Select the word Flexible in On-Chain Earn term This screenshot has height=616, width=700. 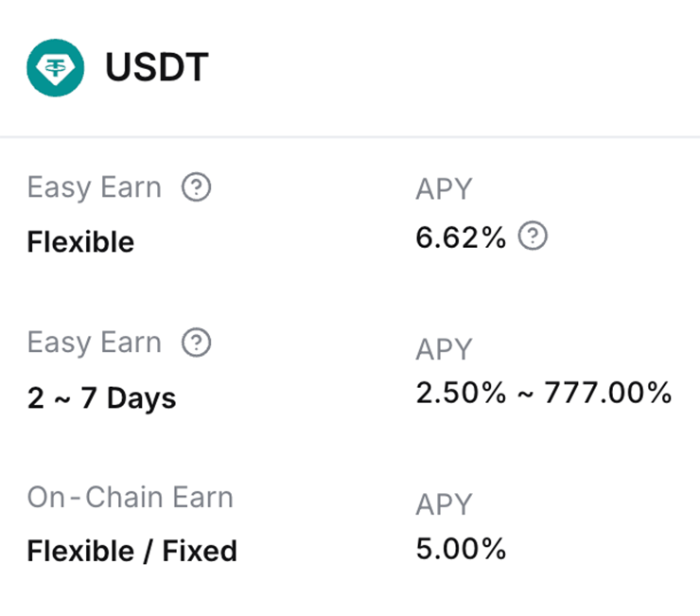pos(81,551)
